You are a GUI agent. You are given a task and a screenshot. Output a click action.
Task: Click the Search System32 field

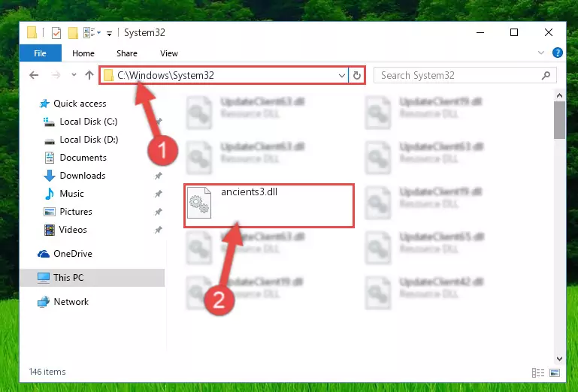coord(465,76)
